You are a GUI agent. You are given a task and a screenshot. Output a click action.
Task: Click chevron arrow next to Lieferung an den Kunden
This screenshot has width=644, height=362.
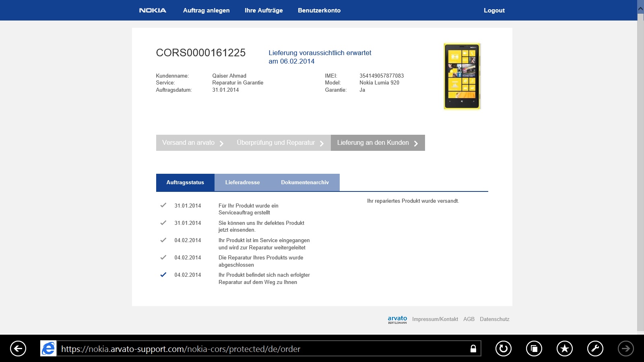click(416, 144)
